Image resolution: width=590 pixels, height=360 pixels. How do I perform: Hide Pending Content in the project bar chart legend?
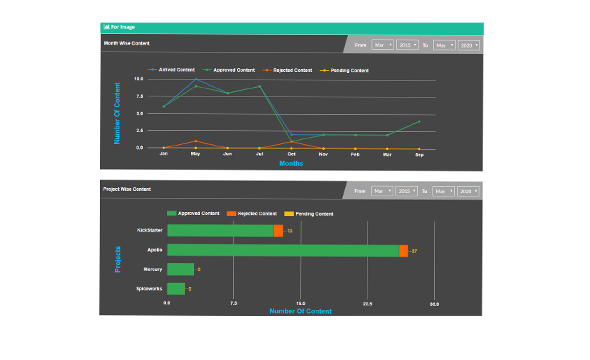tap(289, 214)
